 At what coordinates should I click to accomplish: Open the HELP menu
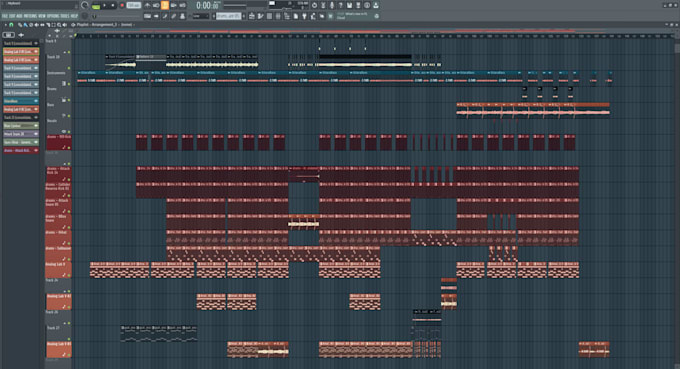74,16
